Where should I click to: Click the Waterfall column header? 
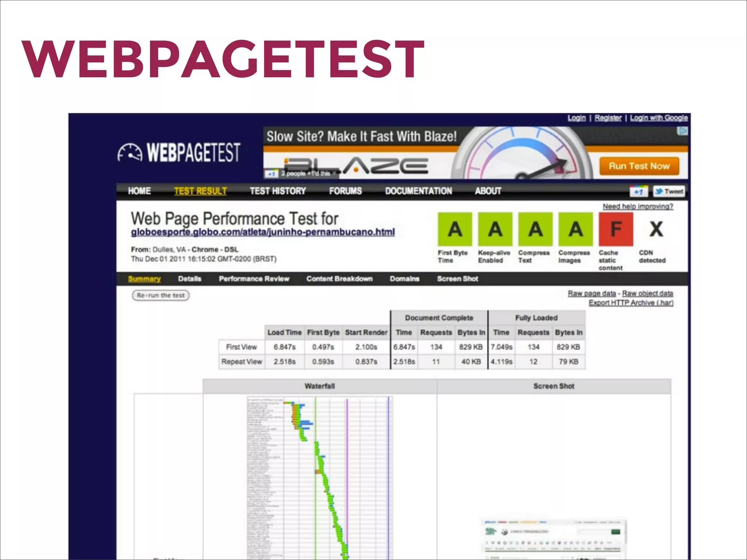[320, 386]
